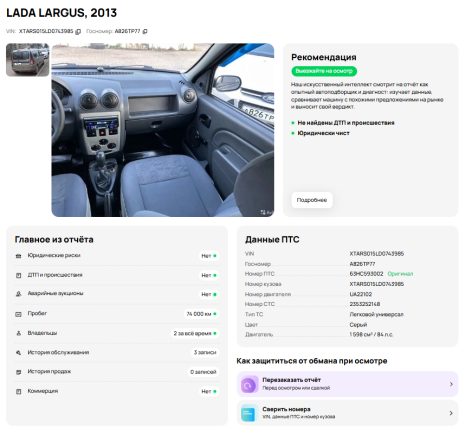This screenshot has width=472, height=447.
Task: Click the Нет value for Аварийные аукционы
Action: [209, 294]
